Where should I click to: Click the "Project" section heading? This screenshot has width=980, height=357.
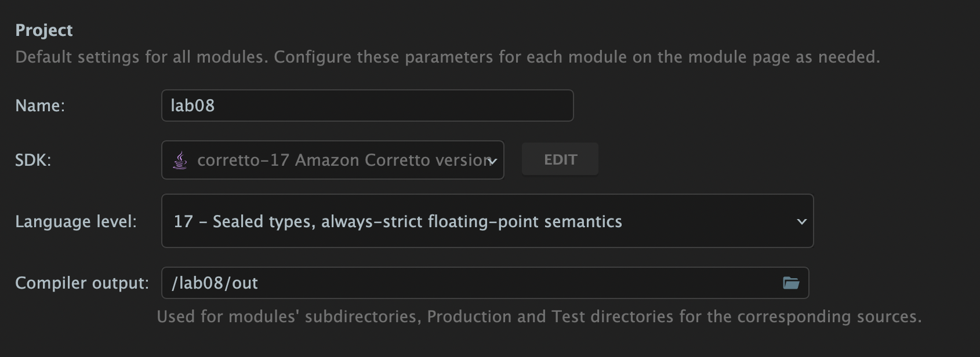tap(44, 30)
